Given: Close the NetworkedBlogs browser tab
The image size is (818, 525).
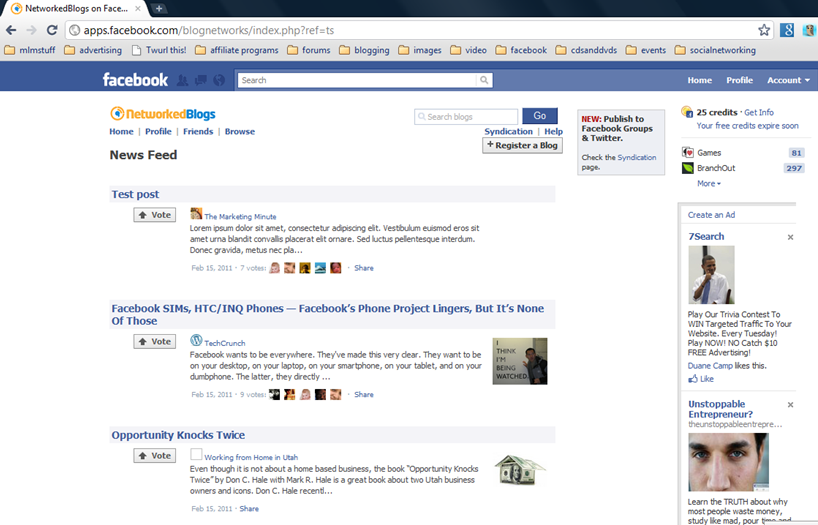Looking at the screenshot, I should coord(138,8).
